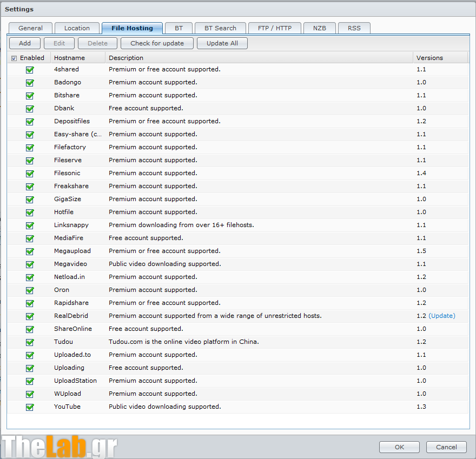Viewport: 476px width, 459px height.
Task: Select the Linksnappy hostname
Action: pyautogui.click(x=71, y=225)
